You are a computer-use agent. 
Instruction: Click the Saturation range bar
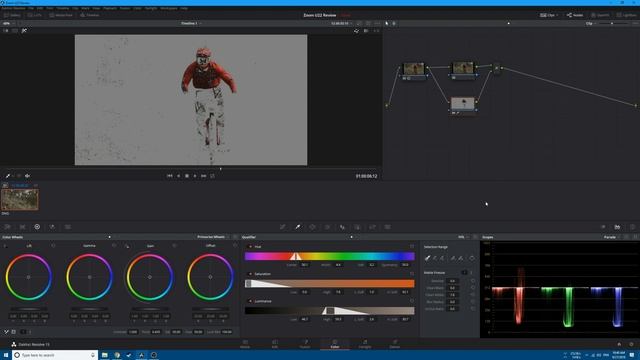[x=329, y=283]
